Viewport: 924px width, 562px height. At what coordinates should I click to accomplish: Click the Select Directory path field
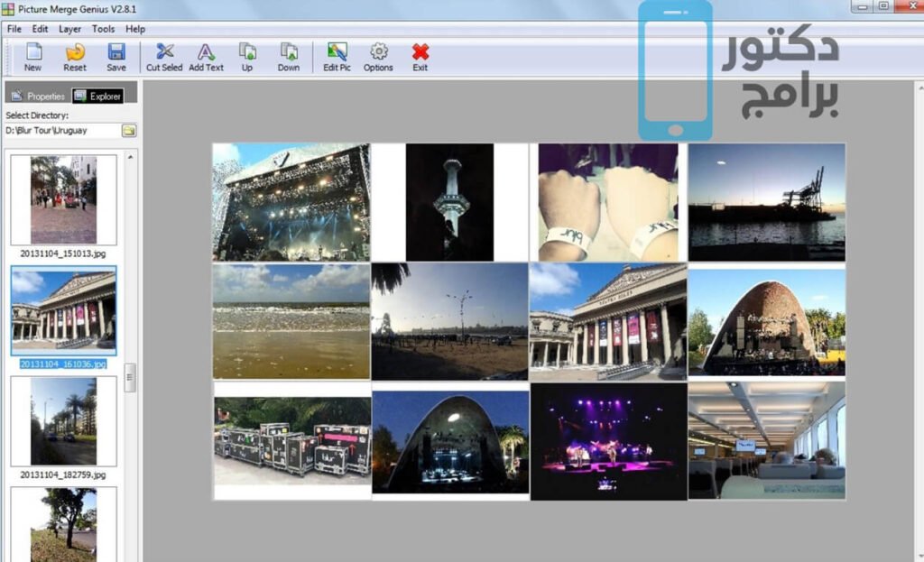[61, 131]
